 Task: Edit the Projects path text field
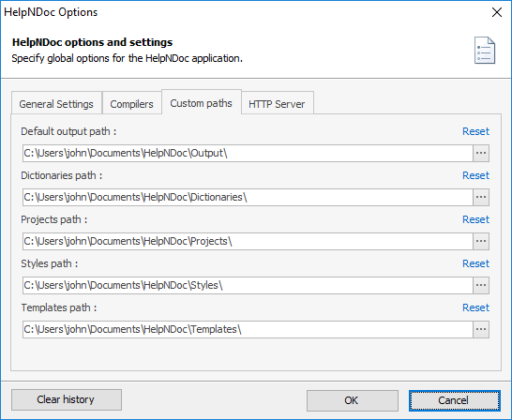pyautogui.click(x=248, y=241)
